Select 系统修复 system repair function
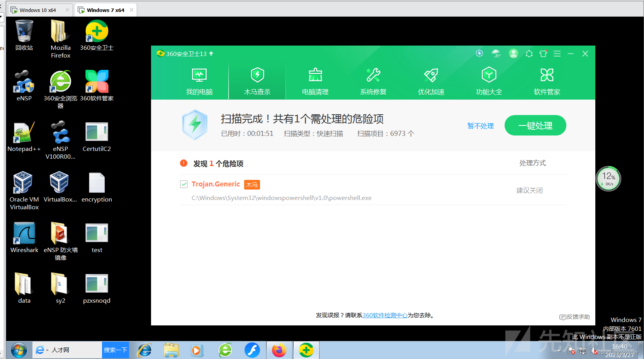644x359 pixels. 373,80
